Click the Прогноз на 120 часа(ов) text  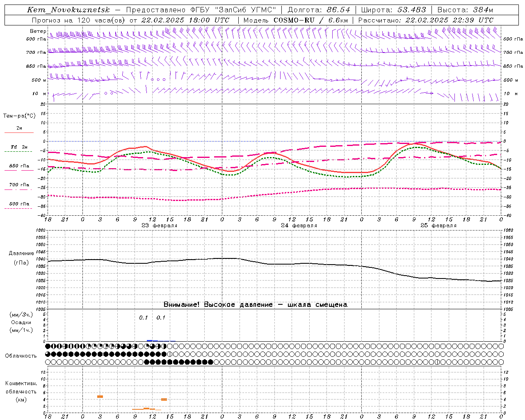coord(78,20)
